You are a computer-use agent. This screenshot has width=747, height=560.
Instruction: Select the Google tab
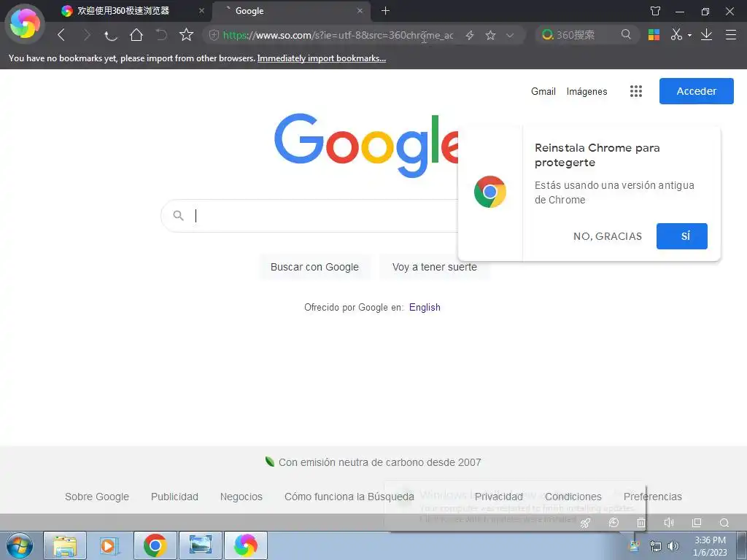[290, 11]
